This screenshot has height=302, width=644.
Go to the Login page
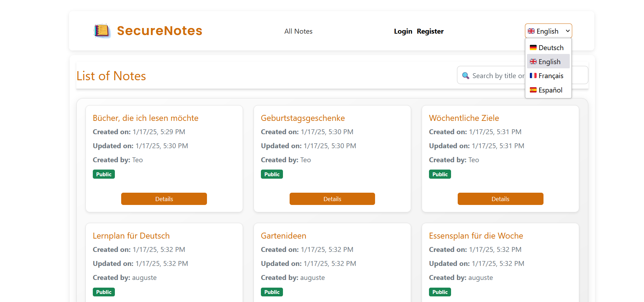click(x=403, y=31)
